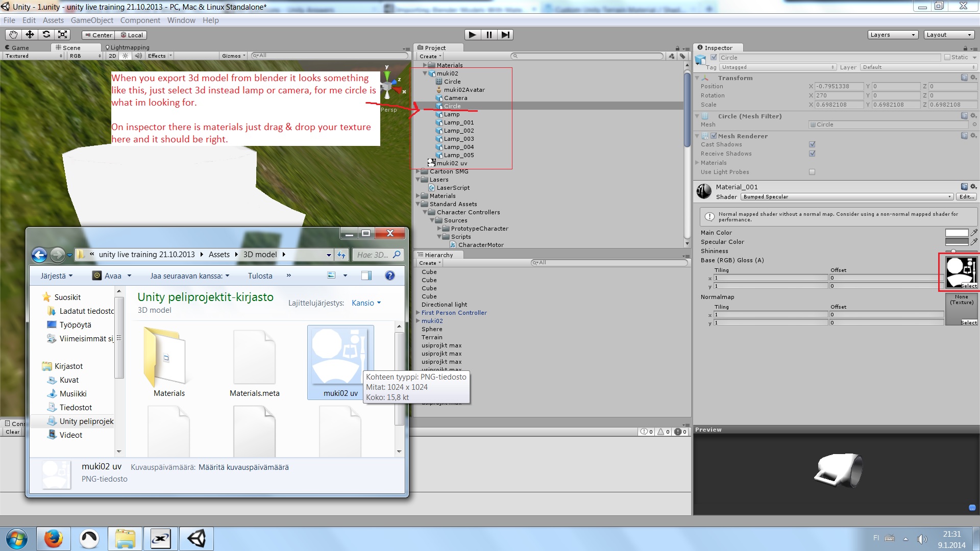This screenshot has height=551, width=980.
Task: Toggle Center pivot mode button
Action: click(99, 35)
